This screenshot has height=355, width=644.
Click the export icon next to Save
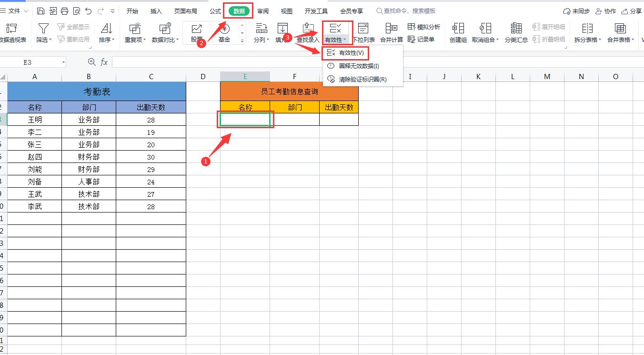(x=52, y=11)
